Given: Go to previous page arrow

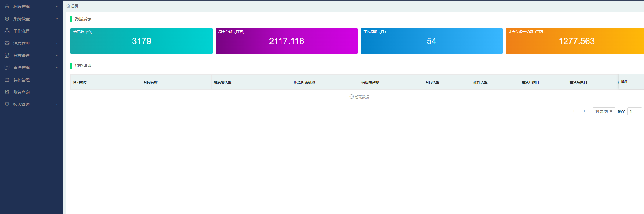Looking at the screenshot, I should click(x=574, y=111).
